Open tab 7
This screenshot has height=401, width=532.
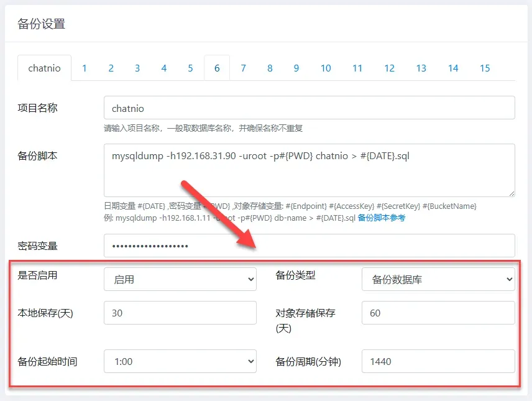(x=243, y=68)
